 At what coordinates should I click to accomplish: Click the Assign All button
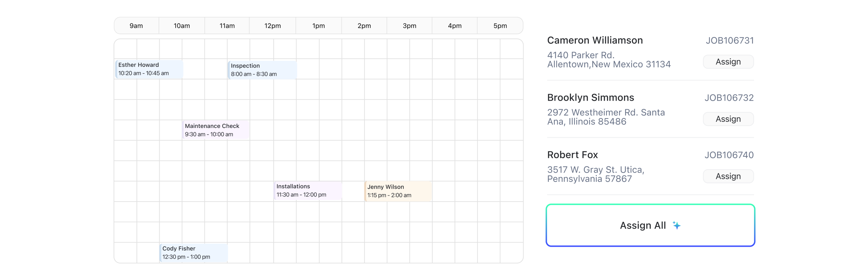coord(650,225)
